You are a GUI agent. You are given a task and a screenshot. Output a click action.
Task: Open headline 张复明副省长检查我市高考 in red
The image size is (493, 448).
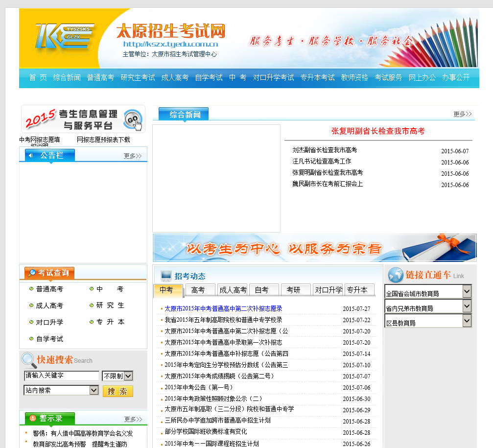(378, 131)
